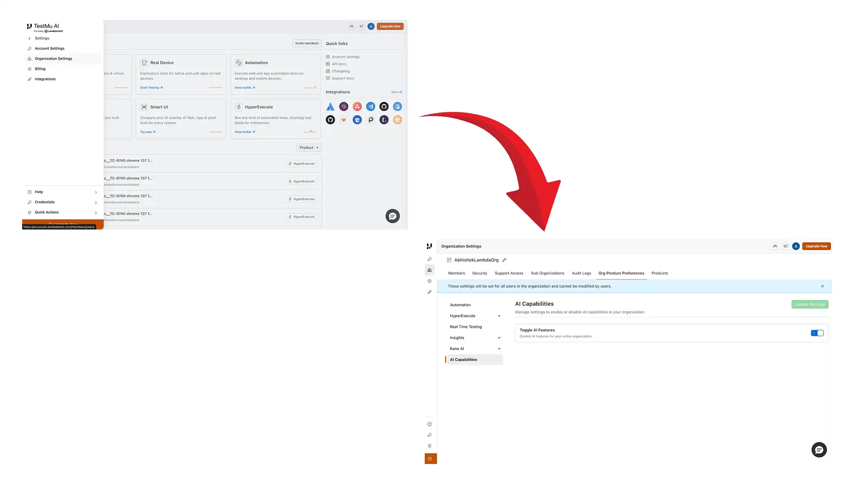This screenshot has height=497, width=868.
Task: Open the 'A' avatar in Organization Settings header
Action: 796,246
